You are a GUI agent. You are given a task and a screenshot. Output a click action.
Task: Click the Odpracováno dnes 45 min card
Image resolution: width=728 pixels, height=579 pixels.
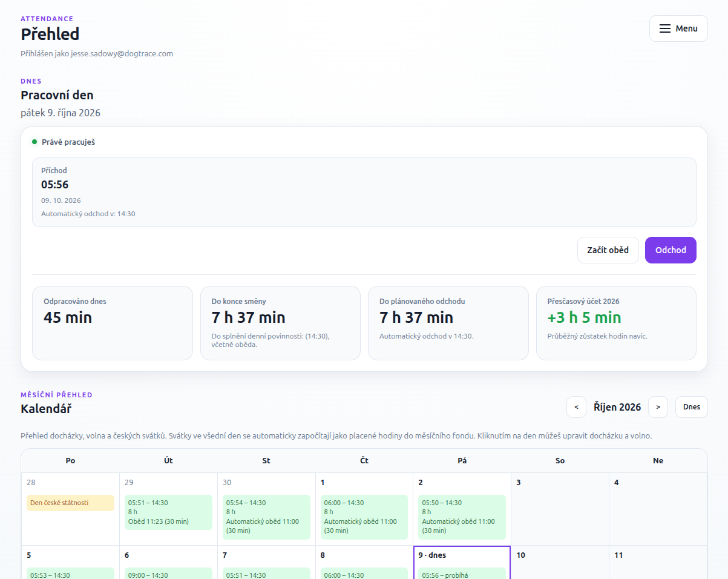pos(113,323)
